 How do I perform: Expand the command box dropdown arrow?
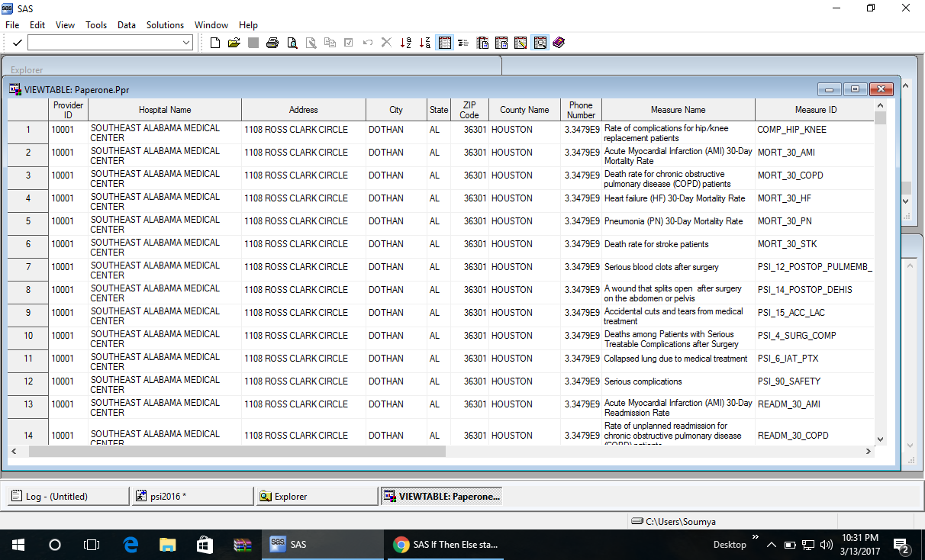pyautogui.click(x=187, y=43)
